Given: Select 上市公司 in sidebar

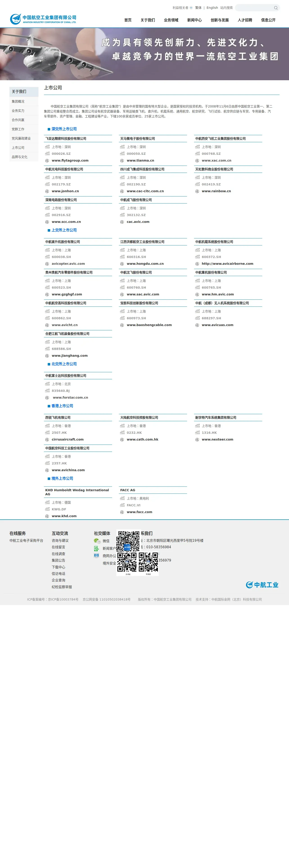Looking at the screenshot, I should click(x=24, y=148).
